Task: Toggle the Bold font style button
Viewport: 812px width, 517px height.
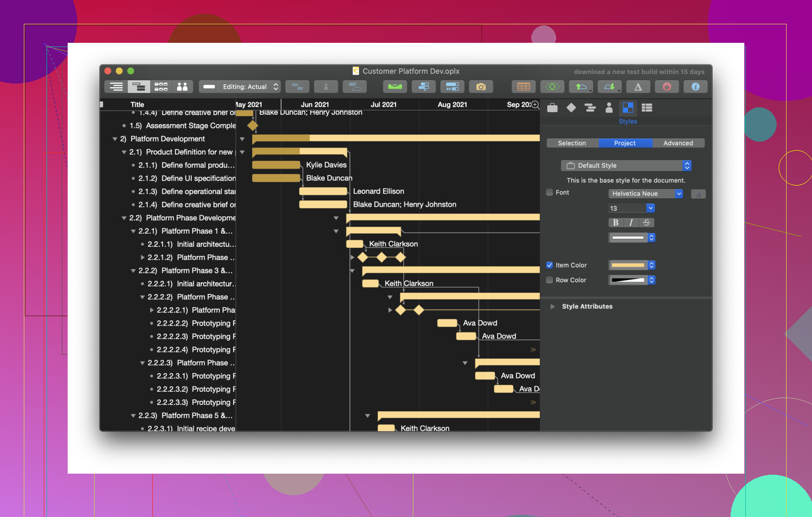Action: [x=615, y=223]
